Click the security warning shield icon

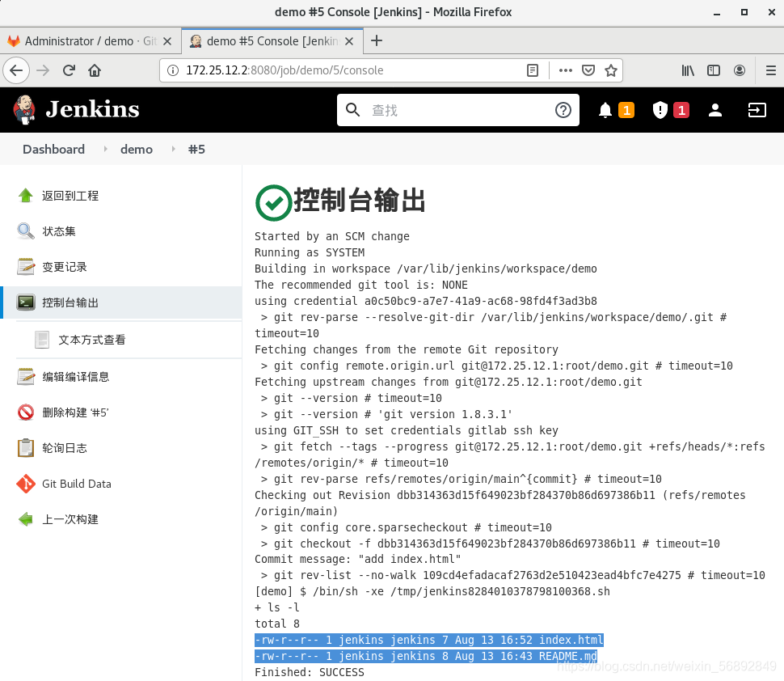coord(660,110)
